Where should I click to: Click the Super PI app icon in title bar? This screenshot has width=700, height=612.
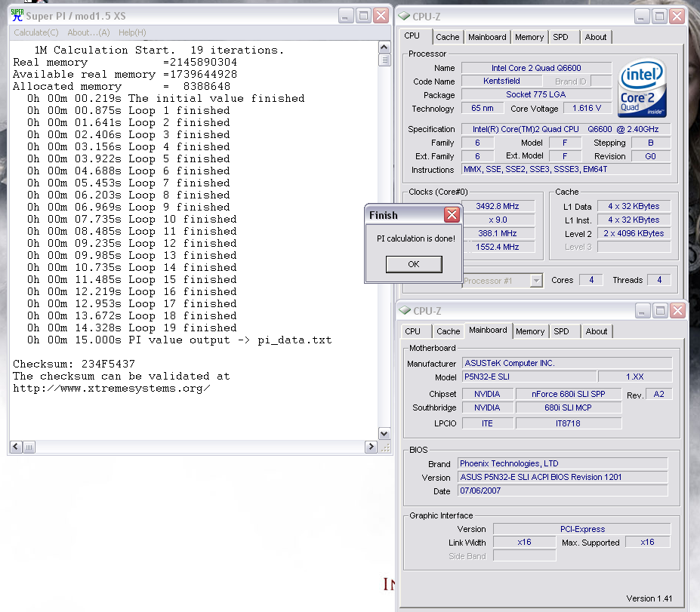point(17,15)
